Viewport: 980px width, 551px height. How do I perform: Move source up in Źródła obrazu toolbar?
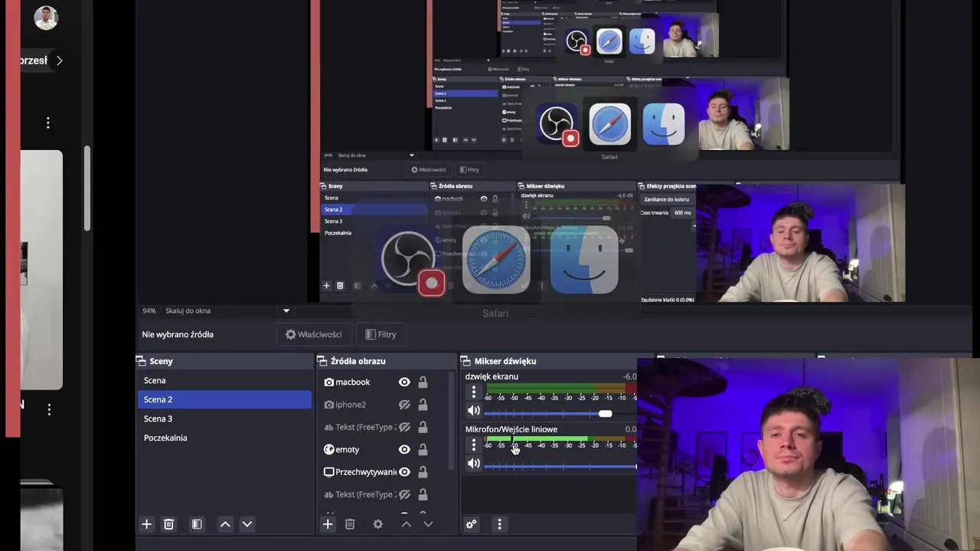point(407,524)
